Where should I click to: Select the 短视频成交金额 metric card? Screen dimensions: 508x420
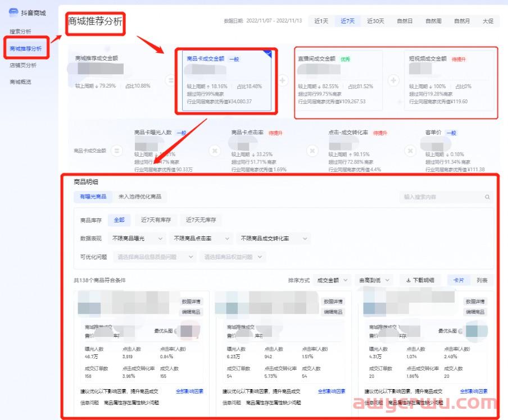pyautogui.click(x=449, y=81)
